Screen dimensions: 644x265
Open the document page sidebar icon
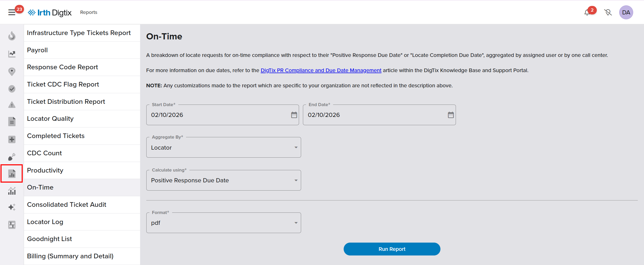click(12, 122)
